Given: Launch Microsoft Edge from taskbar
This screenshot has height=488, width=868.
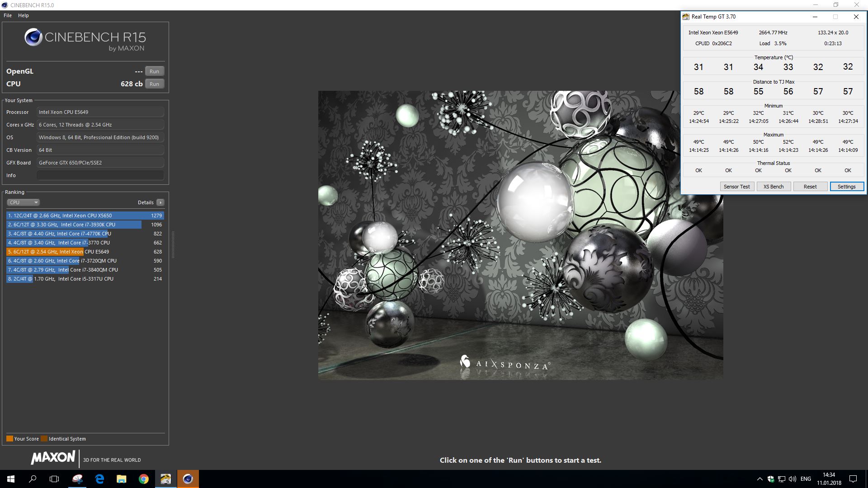Looking at the screenshot, I should (x=99, y=479).
